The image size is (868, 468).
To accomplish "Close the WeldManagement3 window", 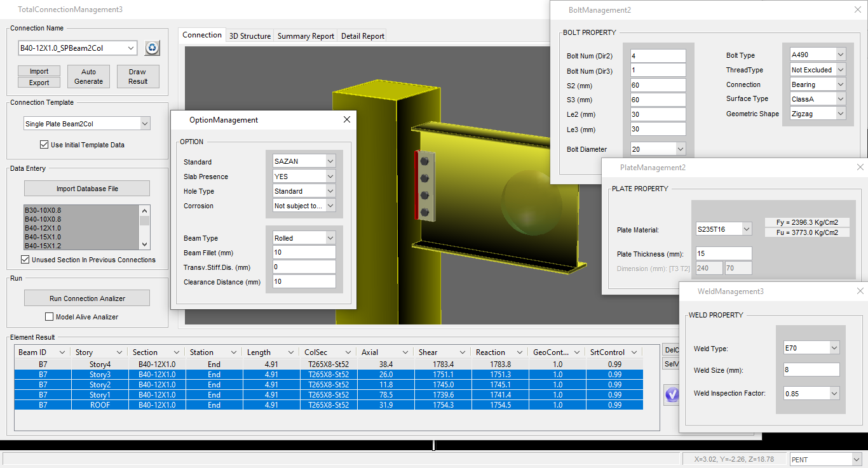I will (860, 291).
